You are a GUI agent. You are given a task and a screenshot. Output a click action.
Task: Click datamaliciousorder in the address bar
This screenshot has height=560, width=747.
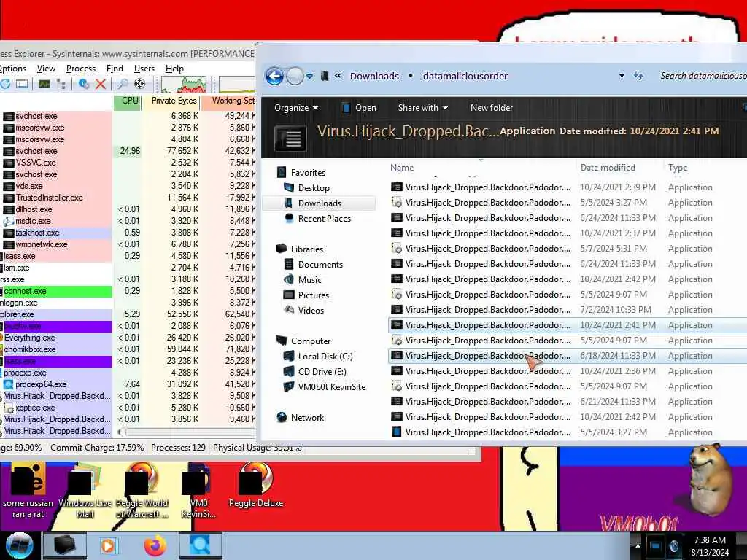coord(465,76)
